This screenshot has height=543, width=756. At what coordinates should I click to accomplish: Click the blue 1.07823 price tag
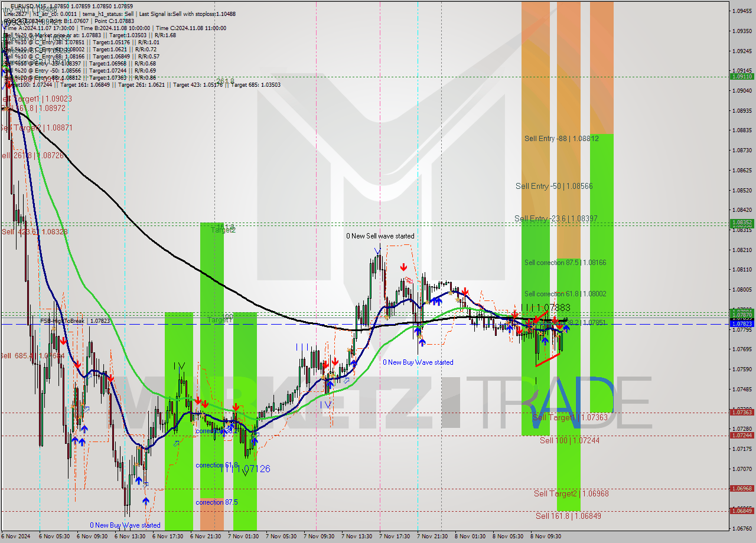tap(742, 324)
